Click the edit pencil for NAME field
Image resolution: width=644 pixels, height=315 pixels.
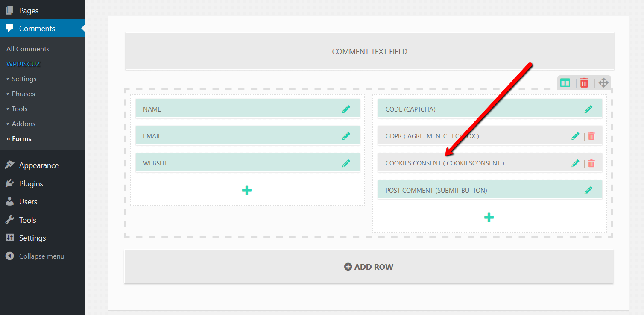[x=346, y=109]
